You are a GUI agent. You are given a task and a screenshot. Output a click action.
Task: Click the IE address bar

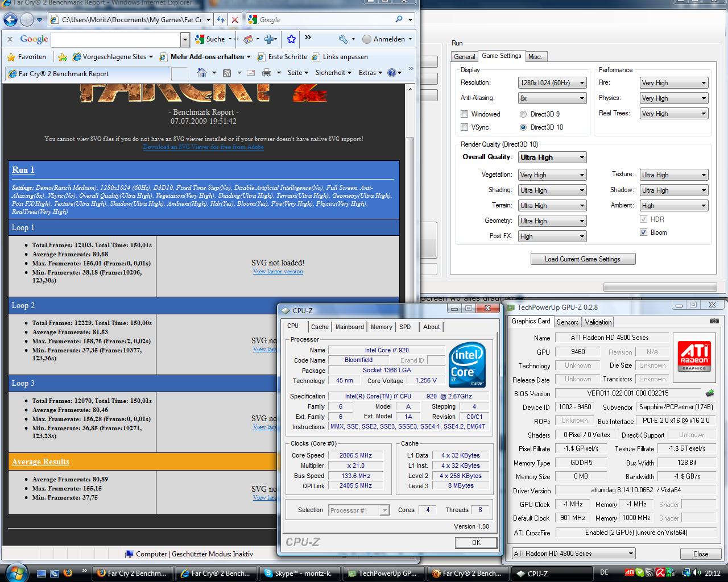[x=131, y=20]
